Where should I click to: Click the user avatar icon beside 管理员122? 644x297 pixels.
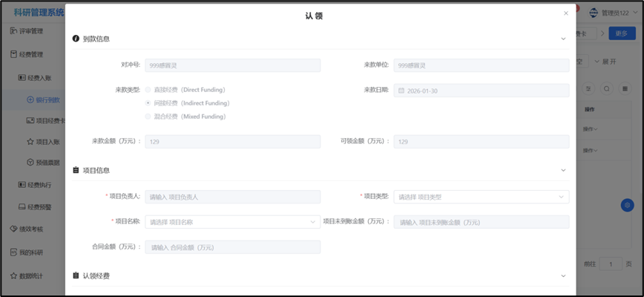pos(594,13)
